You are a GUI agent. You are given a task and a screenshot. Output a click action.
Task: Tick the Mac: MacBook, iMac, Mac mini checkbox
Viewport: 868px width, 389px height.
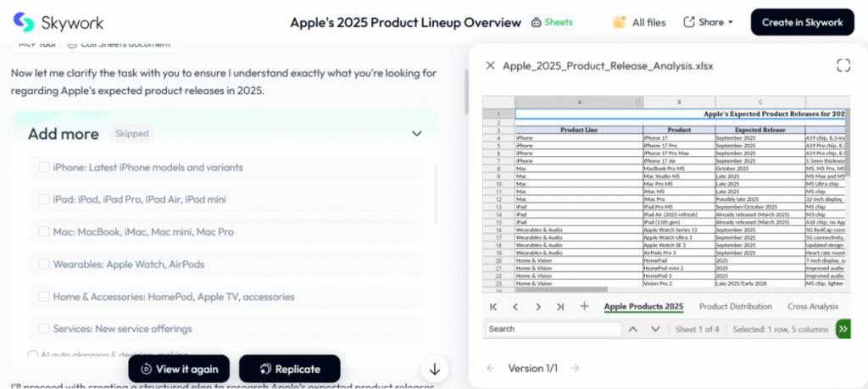pos(44,231)
